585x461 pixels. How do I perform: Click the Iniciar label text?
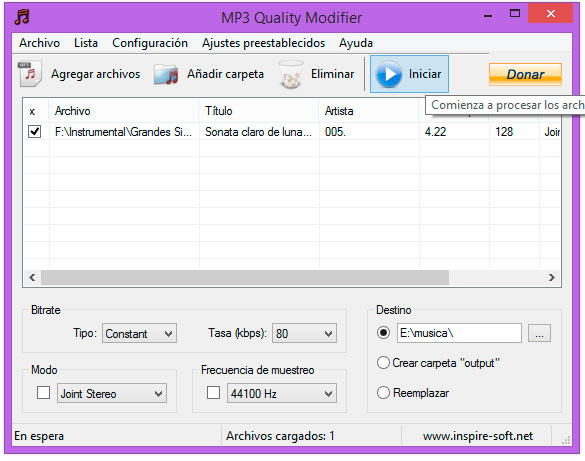(x=425, y=74)
